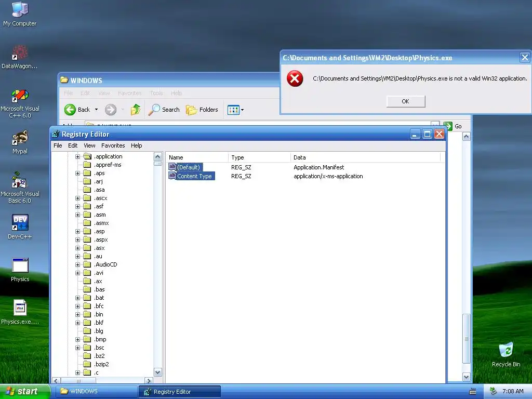Close the Physics.exe error dialog
This screenshot has width=532, height=399.
pos(525,58)
